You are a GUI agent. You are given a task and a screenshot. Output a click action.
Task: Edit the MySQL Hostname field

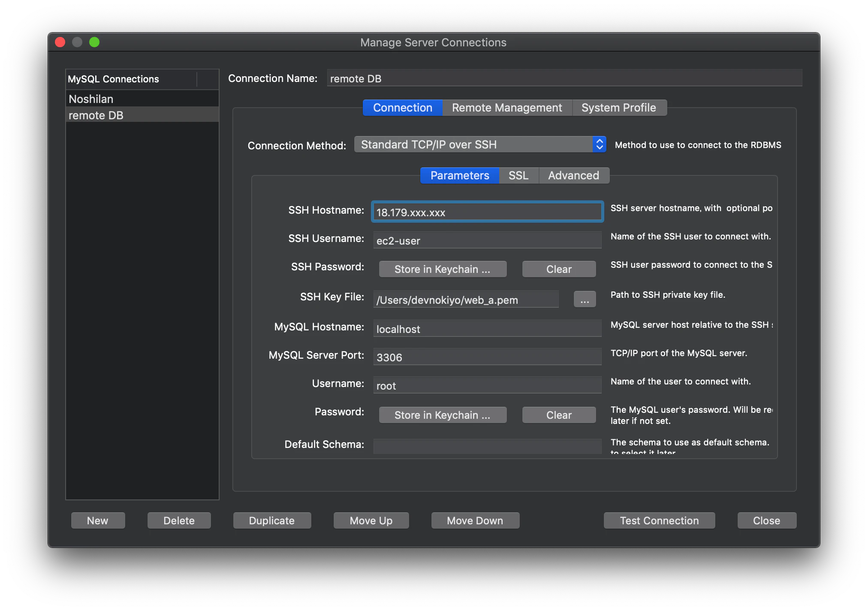487,329
